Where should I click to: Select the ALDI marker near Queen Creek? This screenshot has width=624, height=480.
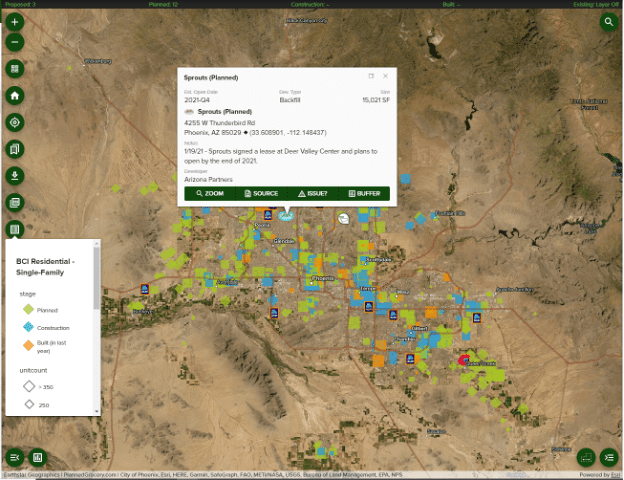click(x=410, y=359)
